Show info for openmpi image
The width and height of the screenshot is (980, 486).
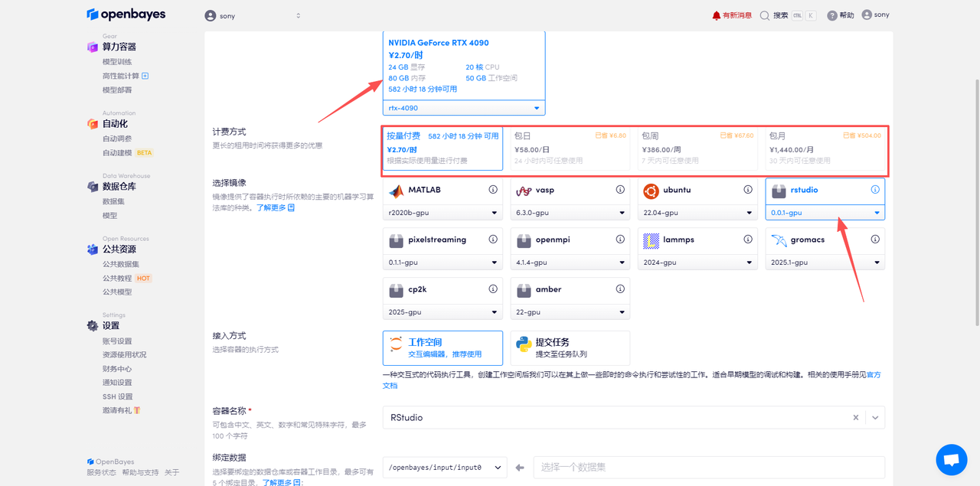620,239
